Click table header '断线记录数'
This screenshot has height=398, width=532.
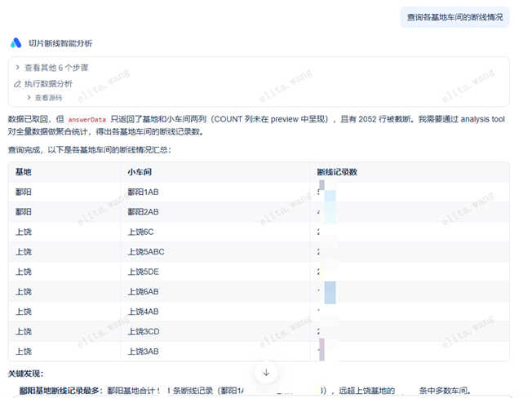pyautogui.click(x=337, y=172)
